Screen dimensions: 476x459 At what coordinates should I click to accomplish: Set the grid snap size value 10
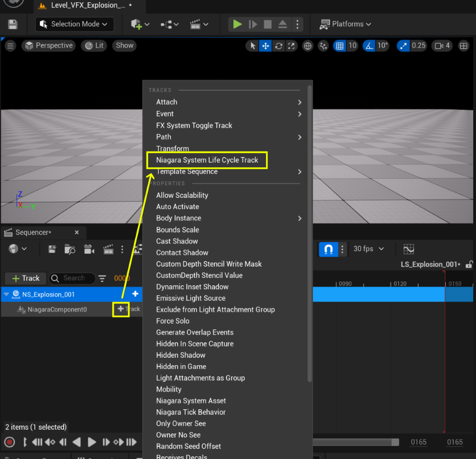click(x=352, y=46)
